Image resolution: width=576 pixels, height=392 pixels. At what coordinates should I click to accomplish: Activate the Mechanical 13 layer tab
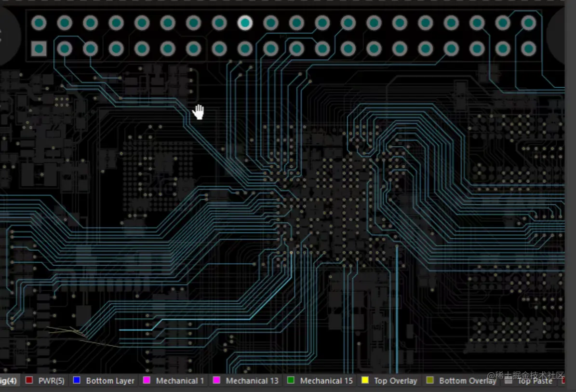246,380
